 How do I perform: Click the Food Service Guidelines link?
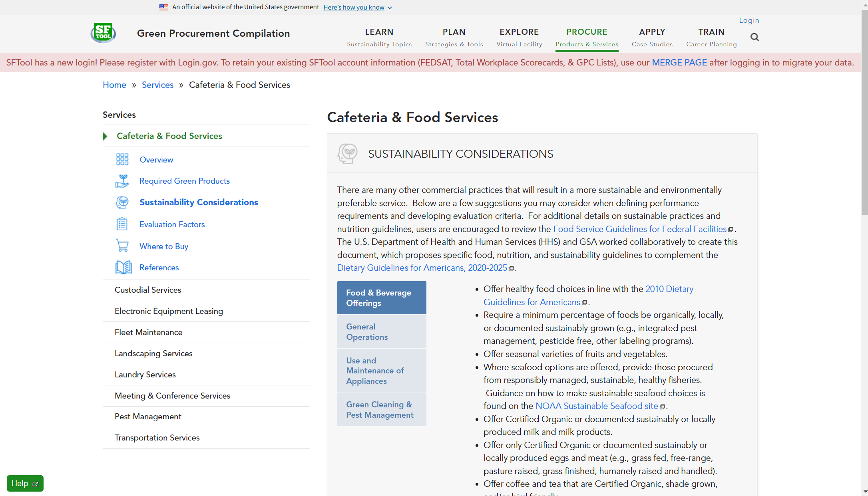click(640, 229)
